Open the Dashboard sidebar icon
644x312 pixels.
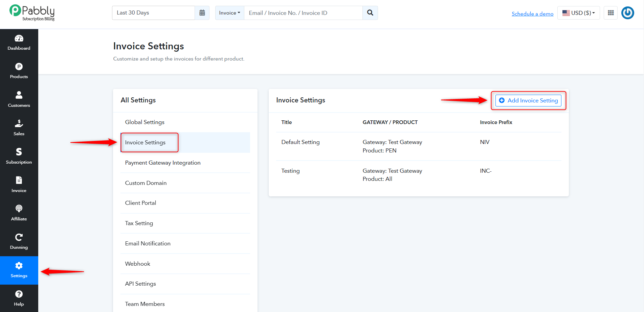[19, 39]
